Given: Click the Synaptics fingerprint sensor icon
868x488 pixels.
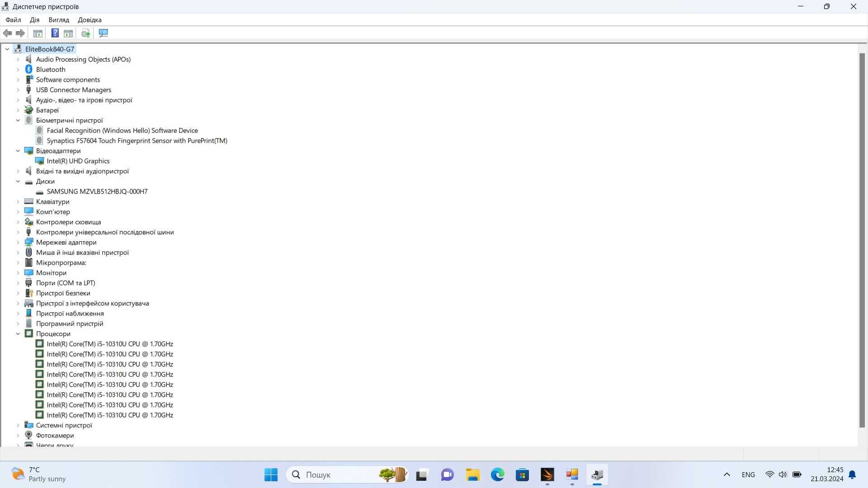Looking at the screenshot, I should pyautogui.click(x=39, y=141).
